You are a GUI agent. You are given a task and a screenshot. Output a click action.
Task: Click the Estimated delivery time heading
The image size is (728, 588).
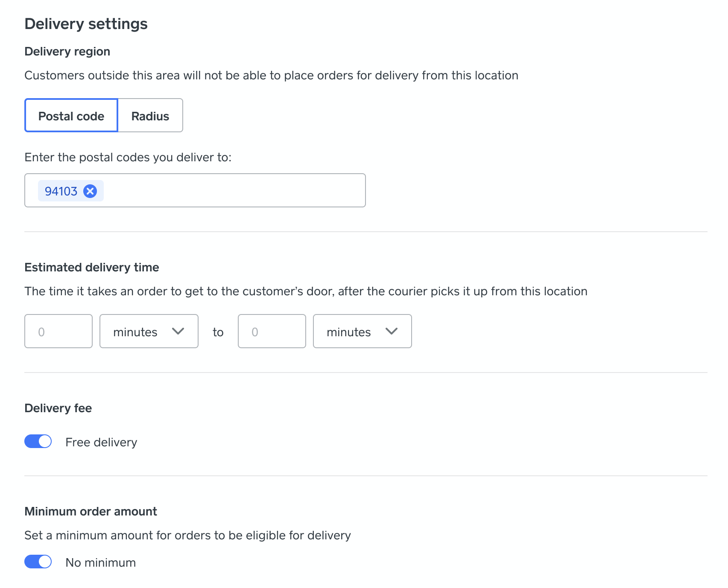click(x=92, y=267)
